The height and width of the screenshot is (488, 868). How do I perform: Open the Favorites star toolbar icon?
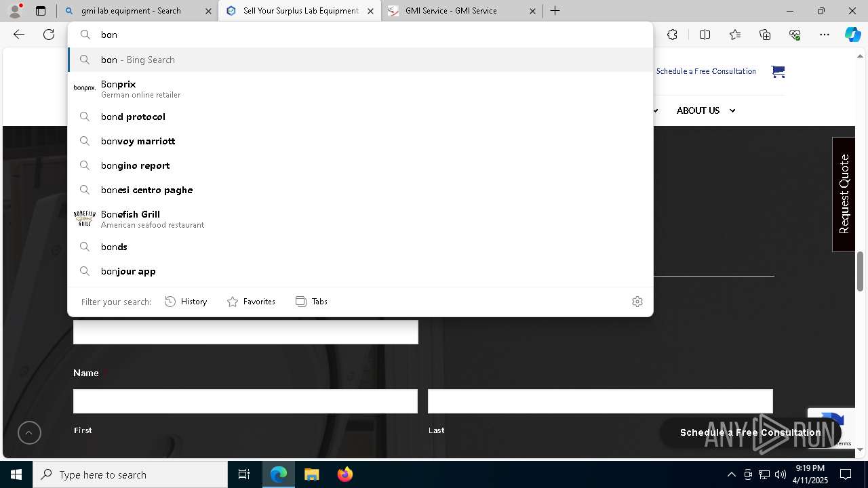(x=735, y=35)
